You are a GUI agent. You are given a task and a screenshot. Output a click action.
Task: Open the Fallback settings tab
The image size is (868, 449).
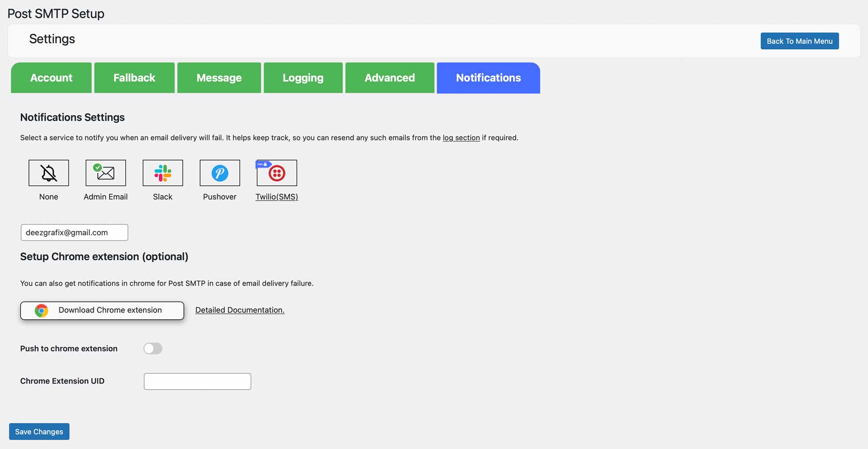(x=134, y=78)
